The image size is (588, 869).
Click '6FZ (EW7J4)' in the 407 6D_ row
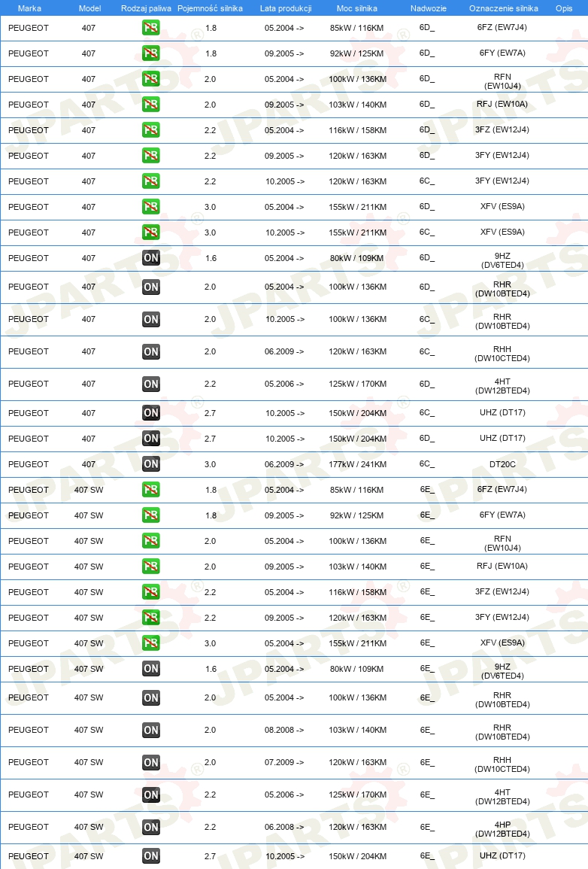coord(502,27)
